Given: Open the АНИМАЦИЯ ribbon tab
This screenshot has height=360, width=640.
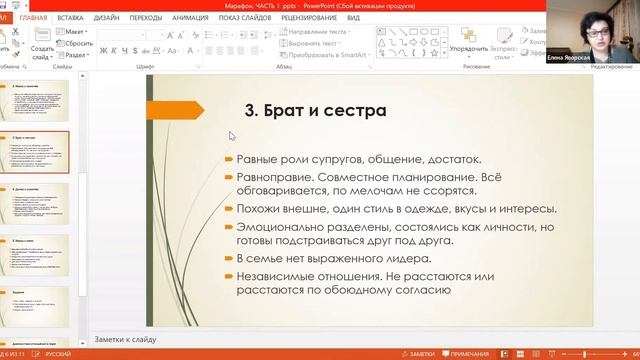Looking at the screenshot, I should [190, 18].
